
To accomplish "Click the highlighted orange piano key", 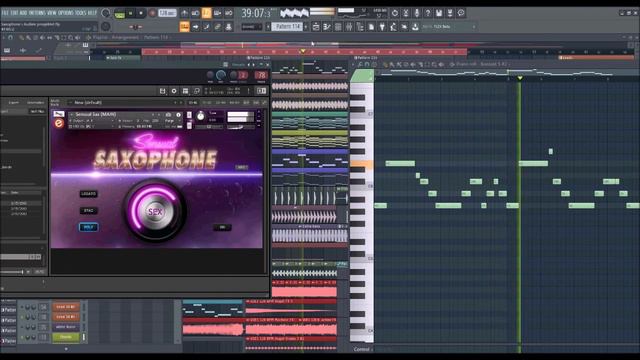I will (x=362, y=164).
